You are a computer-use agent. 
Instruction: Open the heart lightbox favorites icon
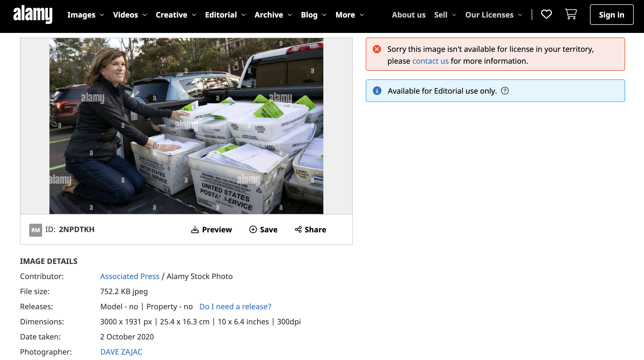[546, 14]
